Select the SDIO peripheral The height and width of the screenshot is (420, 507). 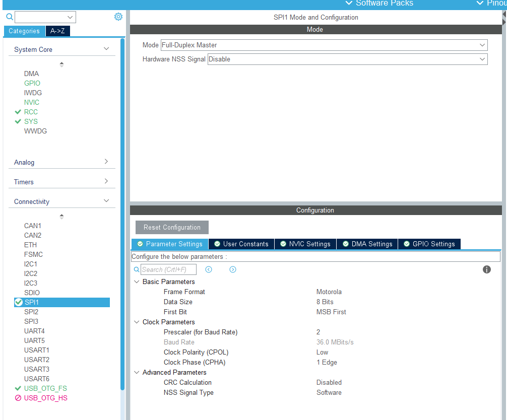pyautogui.click(x=32, y=293)
